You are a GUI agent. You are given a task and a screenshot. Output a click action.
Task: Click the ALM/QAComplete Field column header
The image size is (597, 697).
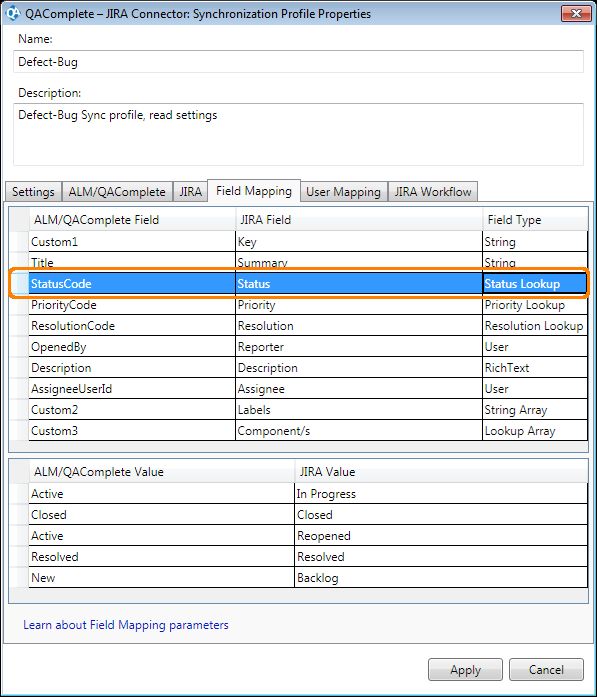[132, 220]
